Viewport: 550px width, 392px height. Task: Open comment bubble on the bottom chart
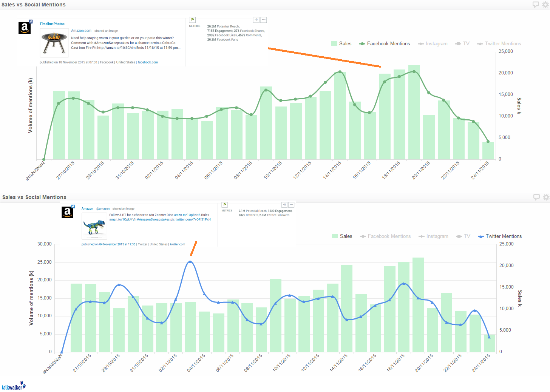[x=536, y=197]
